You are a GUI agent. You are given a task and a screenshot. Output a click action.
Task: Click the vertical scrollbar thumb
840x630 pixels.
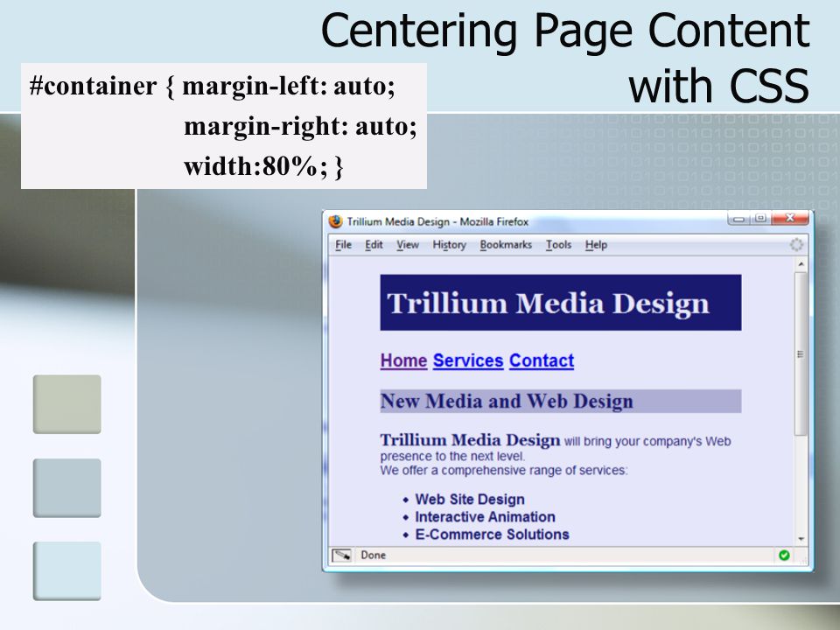point(801,353)
